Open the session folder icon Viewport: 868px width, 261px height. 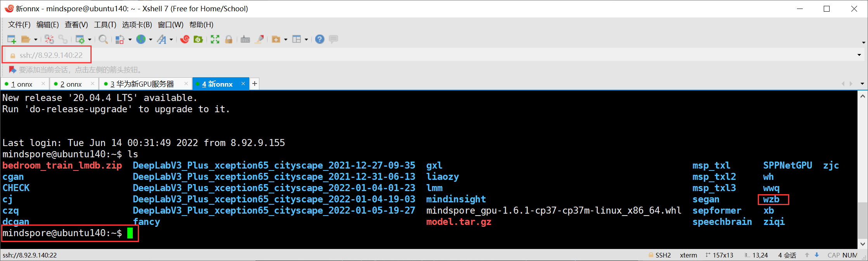26,39
